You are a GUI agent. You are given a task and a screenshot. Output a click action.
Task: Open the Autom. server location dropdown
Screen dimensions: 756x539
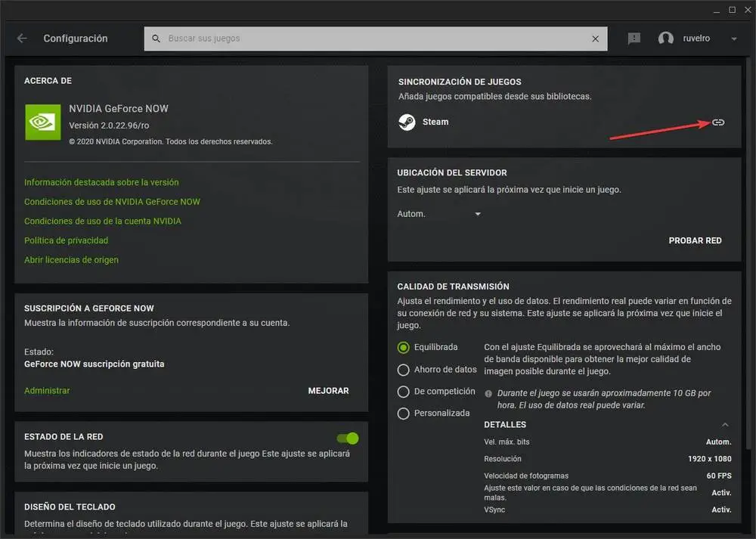point(438,214)
